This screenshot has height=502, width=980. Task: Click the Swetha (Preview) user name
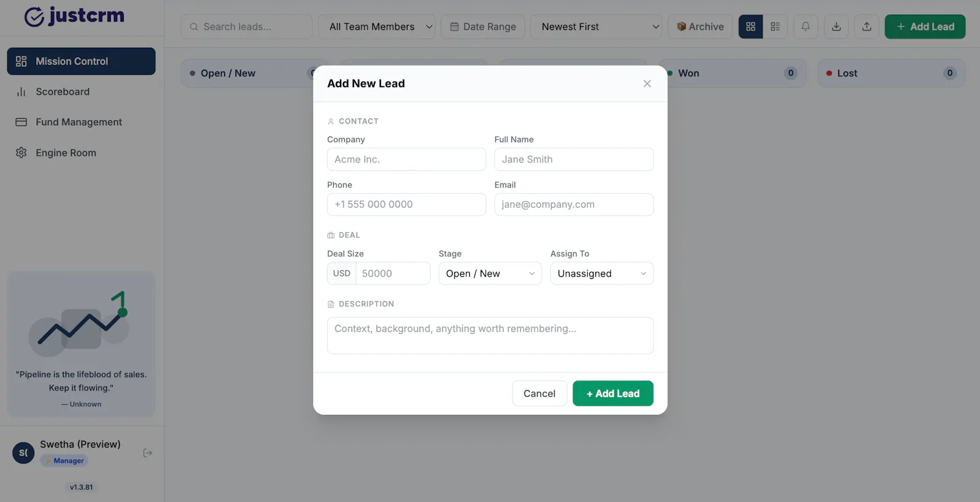click(80, 444)
